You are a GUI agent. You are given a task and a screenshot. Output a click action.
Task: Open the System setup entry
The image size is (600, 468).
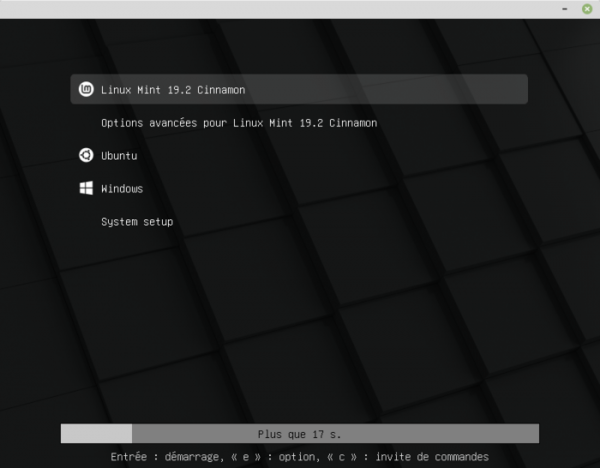(137, 221)
